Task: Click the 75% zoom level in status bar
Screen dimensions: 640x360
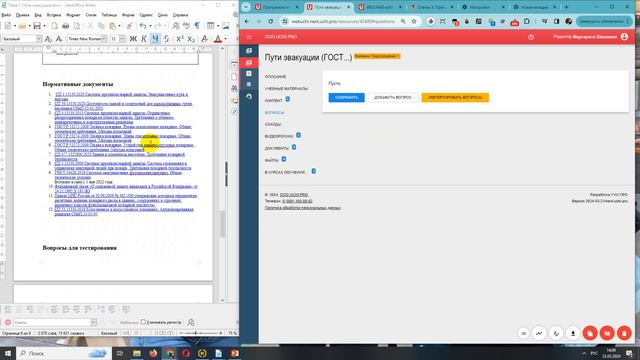Action: click(x=232, y=333)
